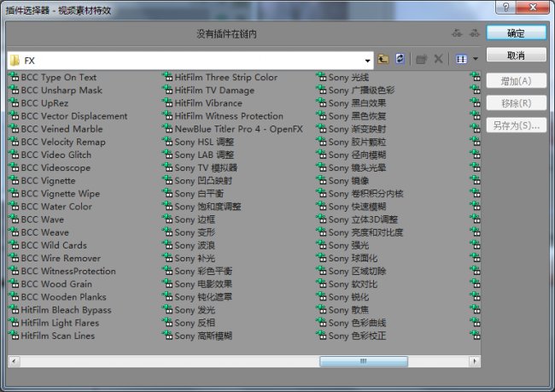555x392 pixels.
Task: Click the new folder icon in toolbar
Action: click(421, 59)
